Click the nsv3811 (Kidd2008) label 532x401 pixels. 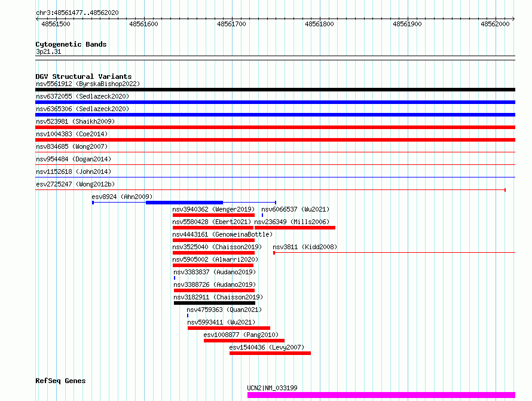pos(305,247)
